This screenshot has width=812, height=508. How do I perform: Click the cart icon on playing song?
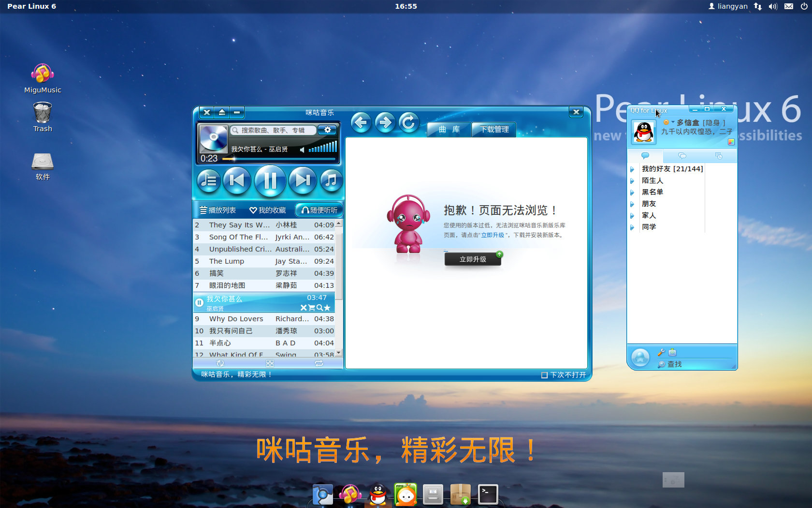tap(311, 308)
